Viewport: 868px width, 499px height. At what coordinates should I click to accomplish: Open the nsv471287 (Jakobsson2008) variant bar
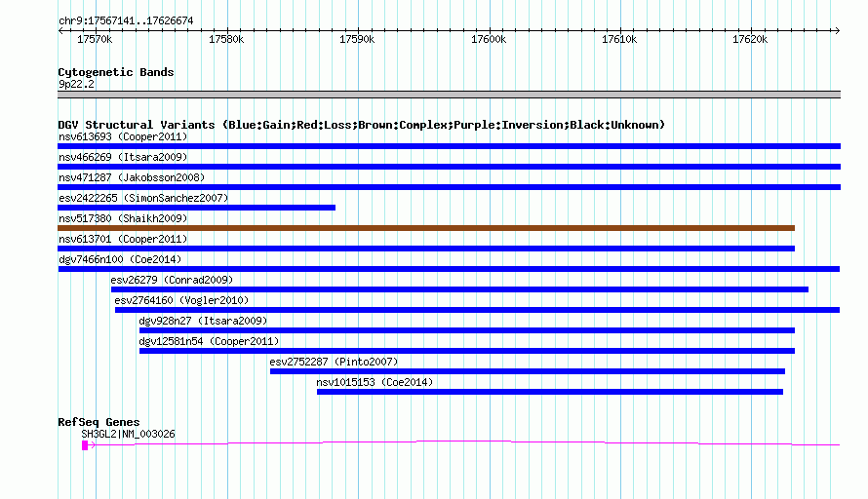point(449,187)
